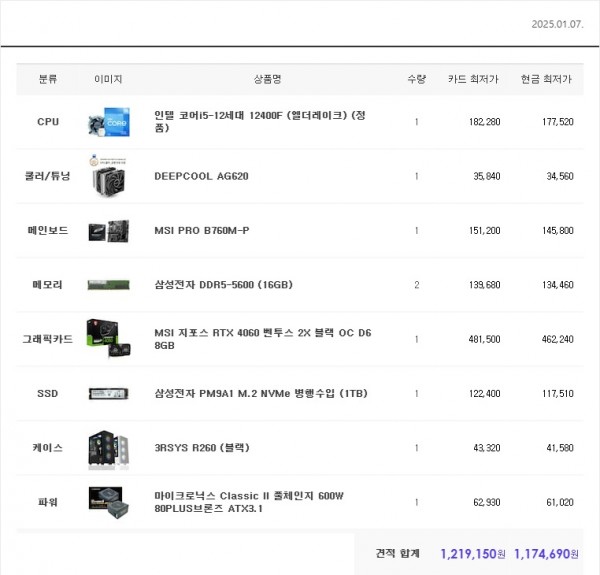Click the 현금 최저가 column header

[x=546, y=79]
